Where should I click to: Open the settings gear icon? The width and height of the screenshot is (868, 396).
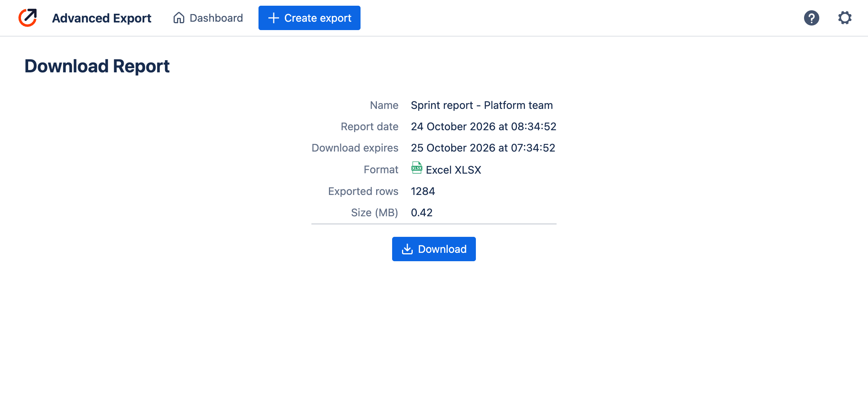click(x=844, y=18)
